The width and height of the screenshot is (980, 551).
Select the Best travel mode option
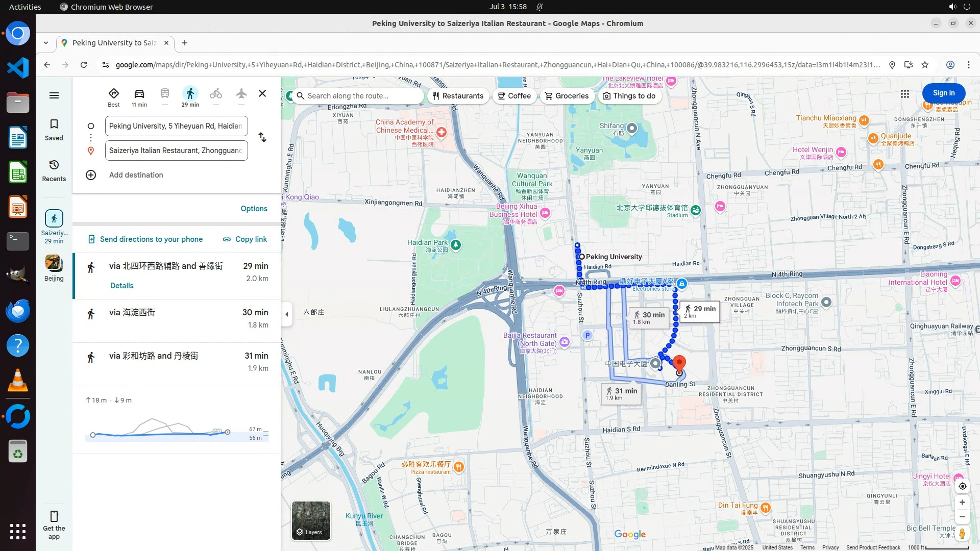pos(113,94)
